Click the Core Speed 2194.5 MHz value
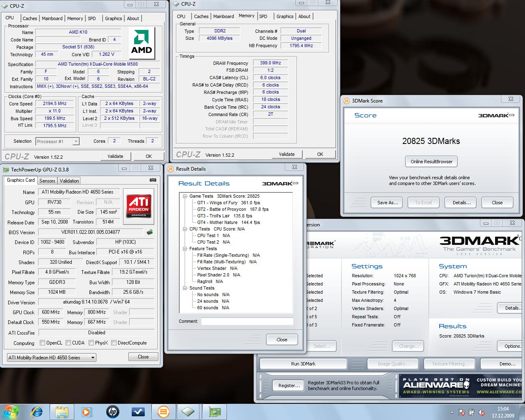This screenshot has height=420, width=525. click(55, 104)
